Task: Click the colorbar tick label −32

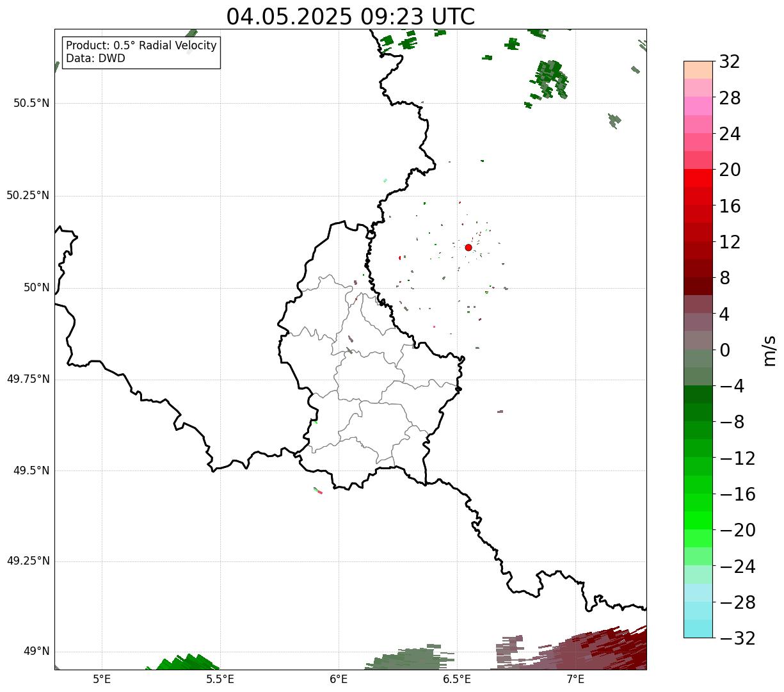Action: [737, 638]
